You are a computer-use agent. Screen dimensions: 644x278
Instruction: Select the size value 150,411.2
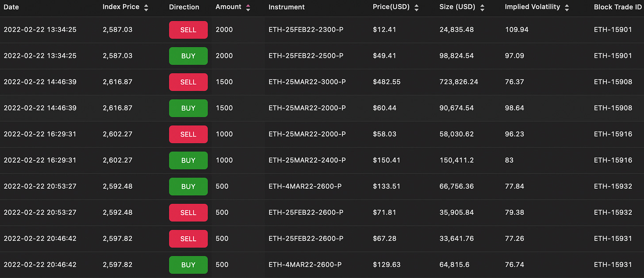(456, 160)
